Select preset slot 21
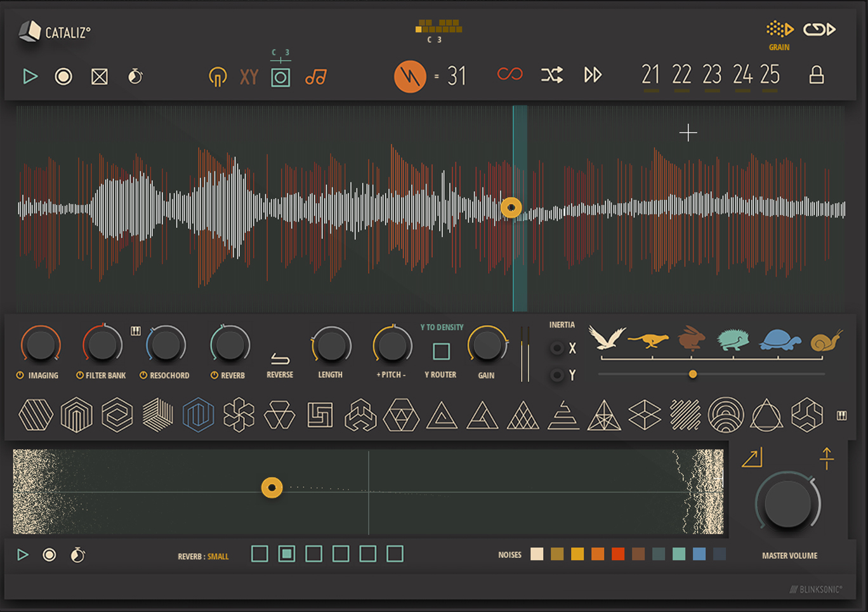868x612 pixels. [650, 75]
